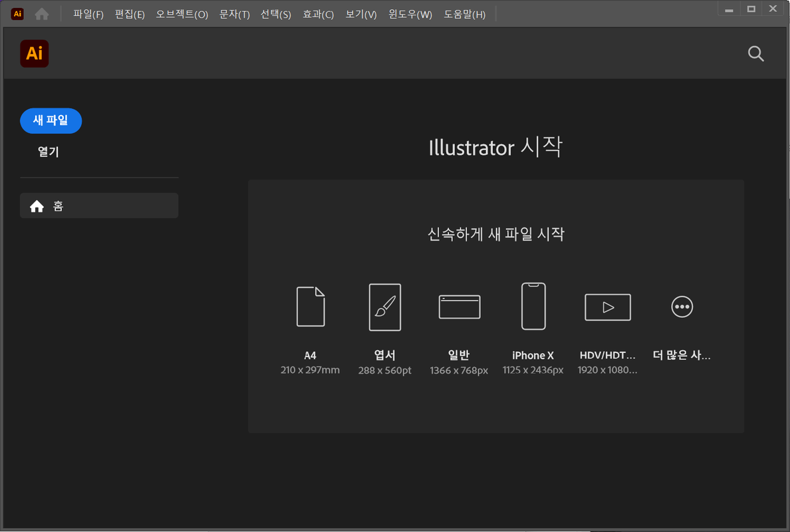Open the 도움말(H) menu

coord(465,14)
